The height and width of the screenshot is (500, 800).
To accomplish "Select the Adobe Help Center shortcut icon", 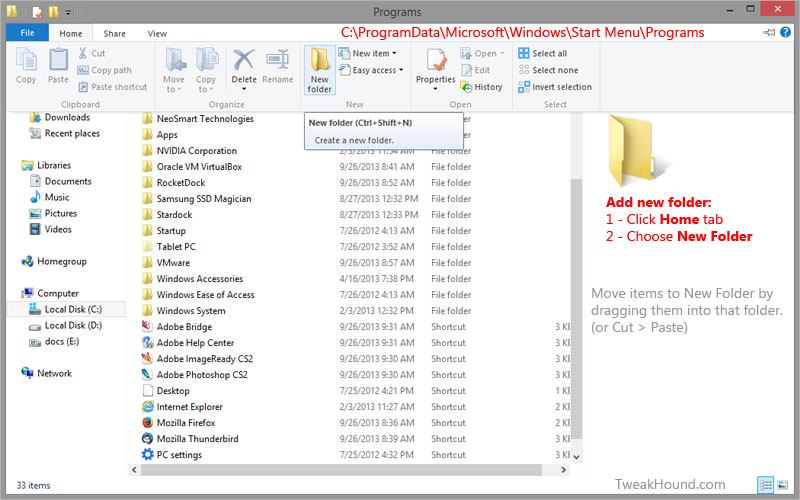I will pos(147,342).
